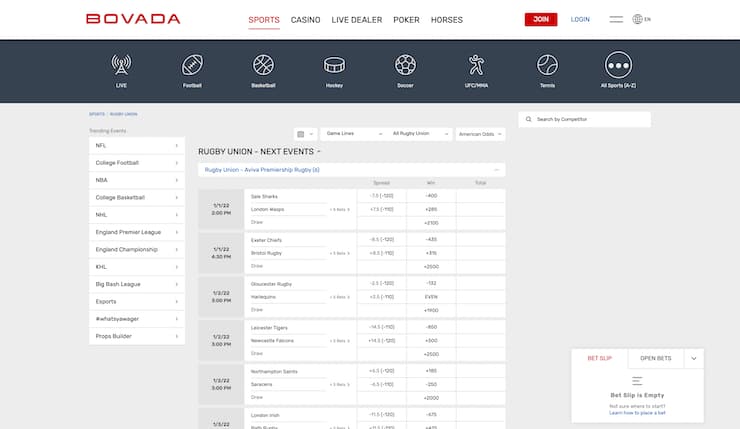Open NBA in trending events
Image resolution: width=740 pixels, height=429 pixels.
point(136,180)
